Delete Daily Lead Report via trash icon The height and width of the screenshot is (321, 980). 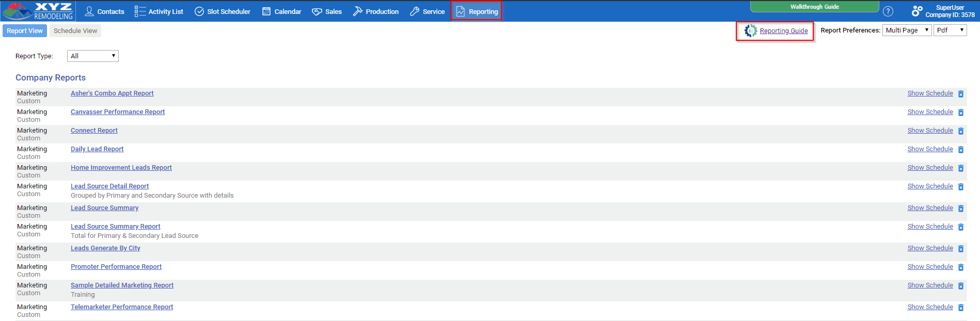(x=961, y=150)
